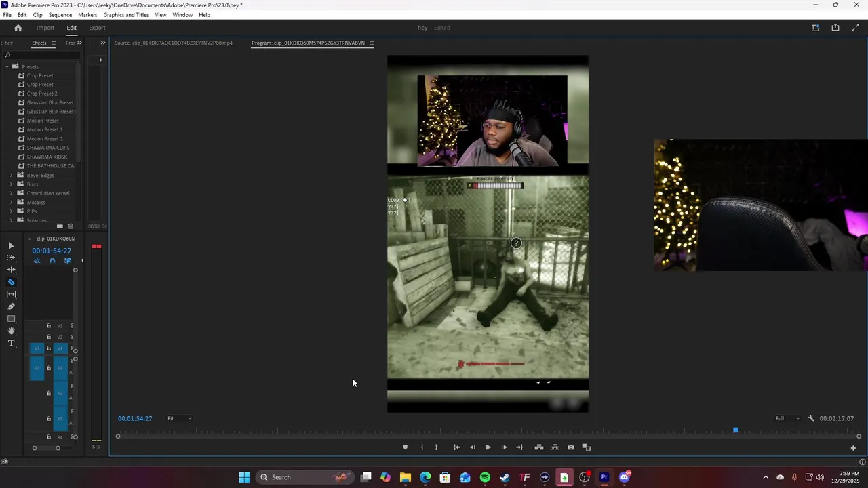868x488 pixels.
Task: Expand the Convolution Kernel folder
Action: [x=11, y=193]
